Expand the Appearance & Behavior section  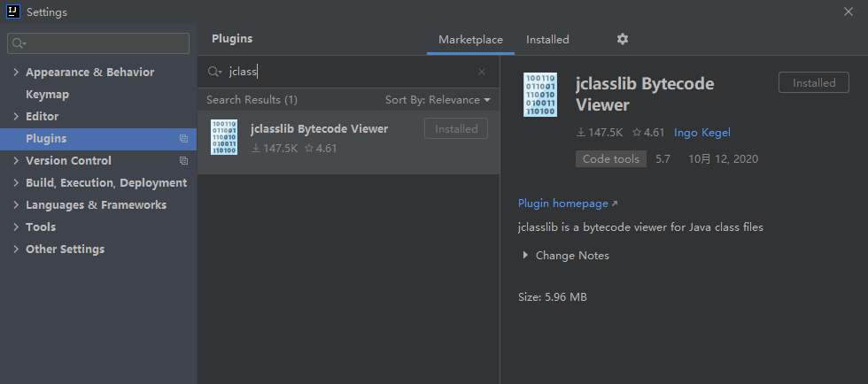(x=16, y=73)
